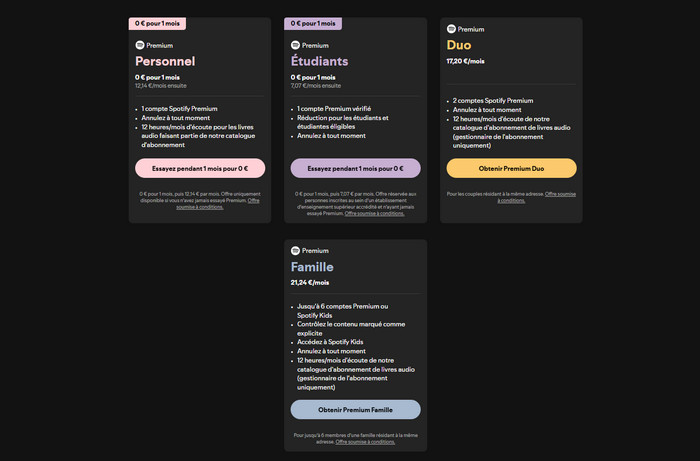This screenshot has width=700, height=461.
Task: Click the Spotify logo in the Personnel card
Action: pyautogui.click(x=140, y=45)
